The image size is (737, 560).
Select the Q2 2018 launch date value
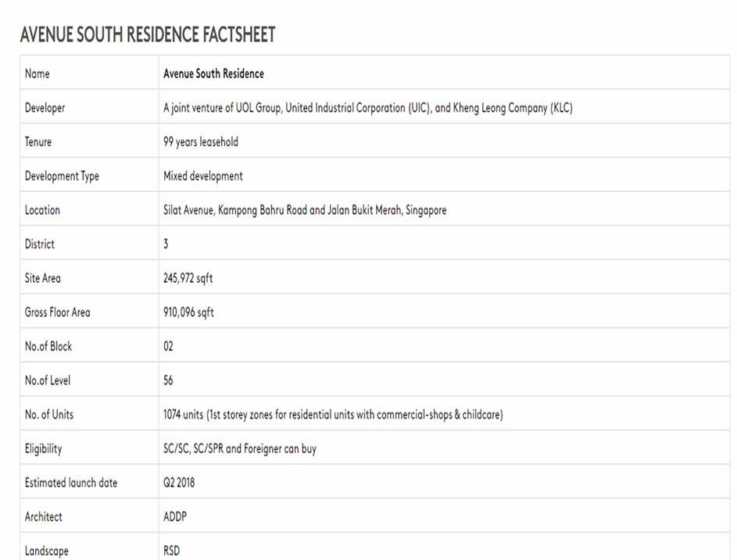(x=179, y=483)
